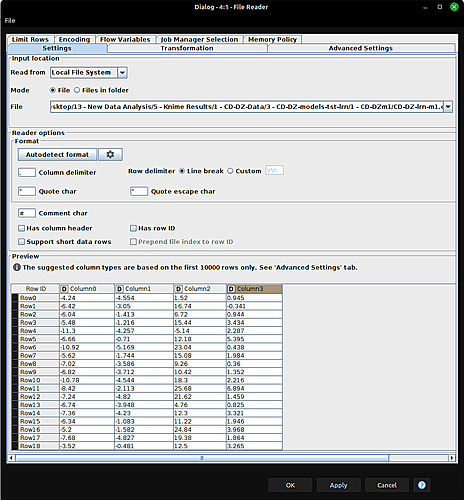Viewport: 464px width, 500px height.
Task: Click horizontal scrollbar thumb in preview
Action: point(202,458)
